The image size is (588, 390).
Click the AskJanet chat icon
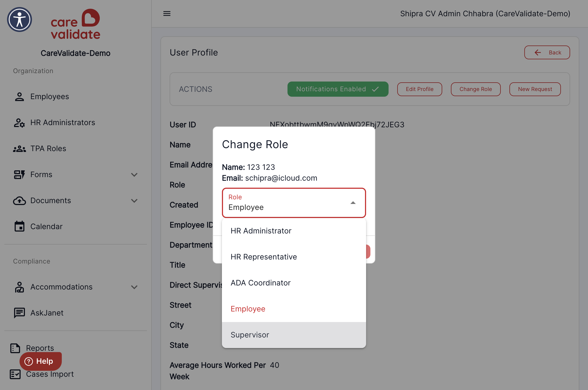[x=19, y=313]
